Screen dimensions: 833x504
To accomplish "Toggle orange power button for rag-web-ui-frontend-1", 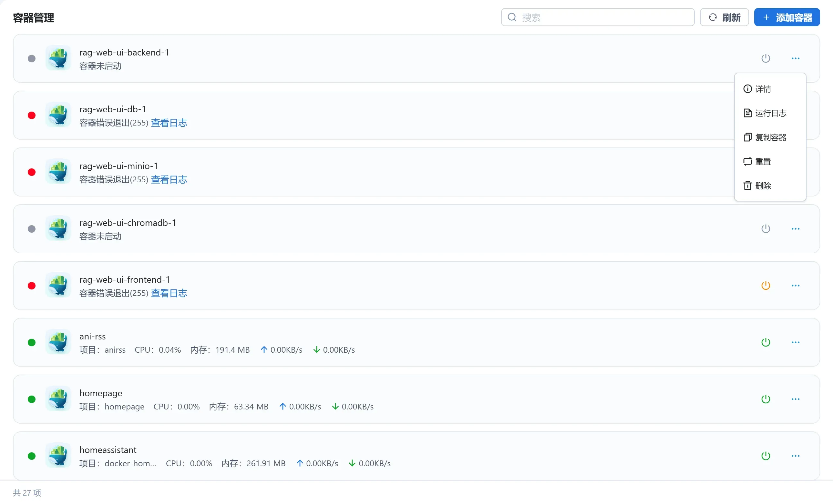I will pyautogui.click(x=766, y=286).
